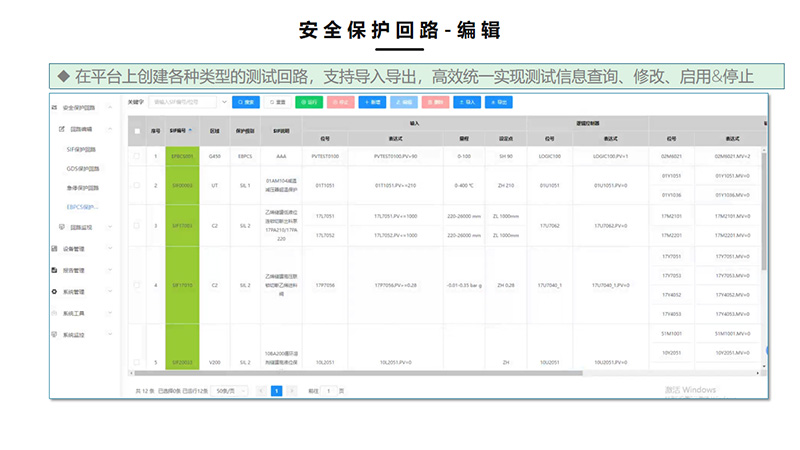Click the system tools sidebar icon
This screenshot has width=800, height=450.
pos(54,313)
